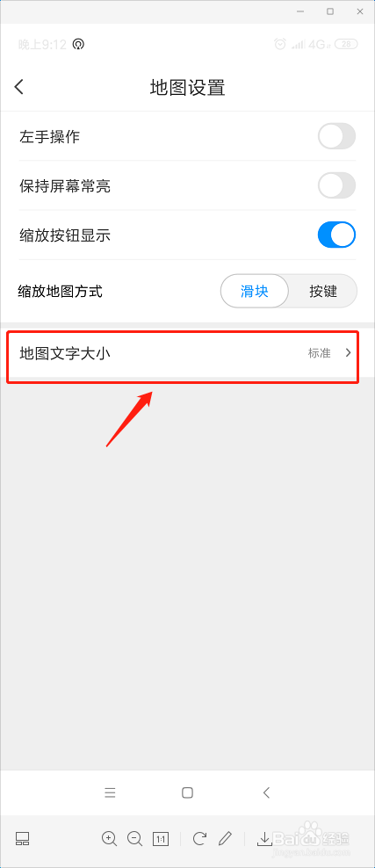Turn on 保持屏幕常亮 switch
The image size is (375, 868).
click(336, 185)
